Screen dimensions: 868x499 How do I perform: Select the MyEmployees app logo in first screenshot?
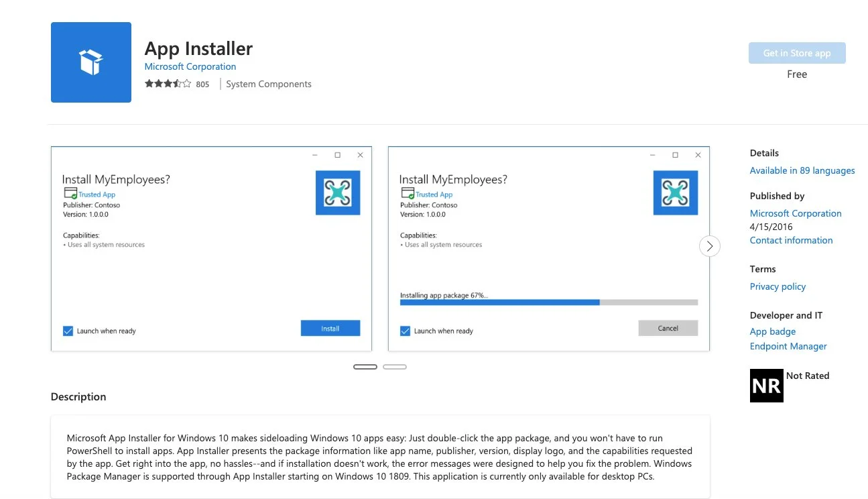337,191
